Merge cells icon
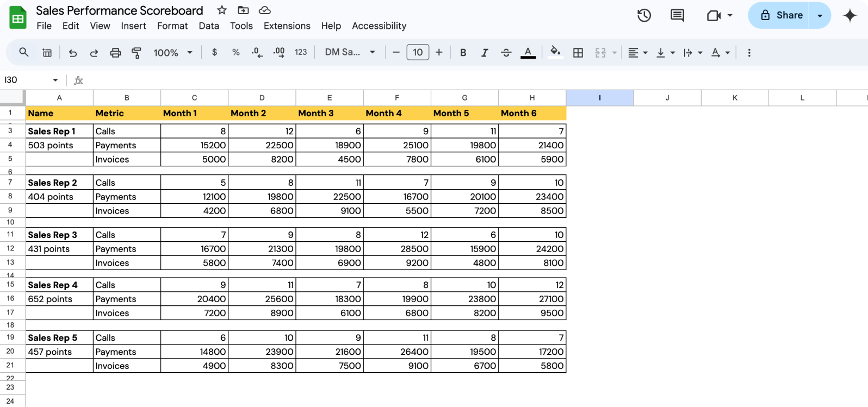 (600, 53)
